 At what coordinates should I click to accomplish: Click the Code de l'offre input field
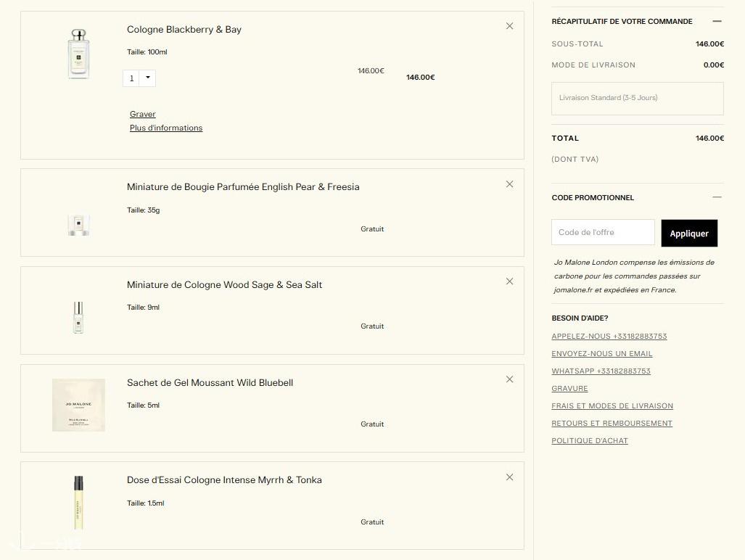603,232
